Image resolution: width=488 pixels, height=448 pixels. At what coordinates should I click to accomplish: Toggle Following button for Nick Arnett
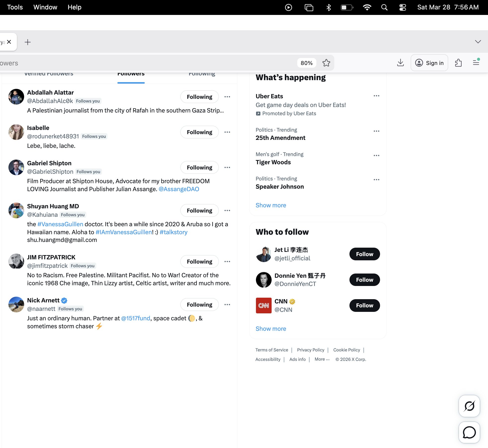[199, 305]
